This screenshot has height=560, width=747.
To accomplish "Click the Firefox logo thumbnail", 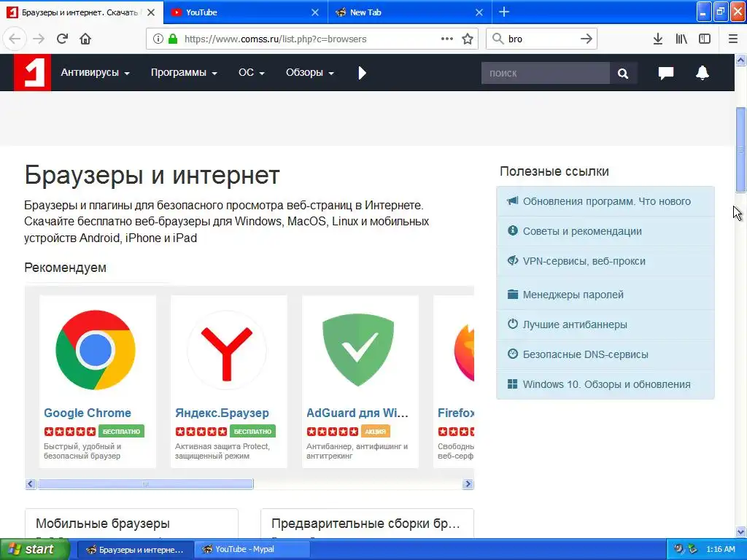I will tap(464, 352).
